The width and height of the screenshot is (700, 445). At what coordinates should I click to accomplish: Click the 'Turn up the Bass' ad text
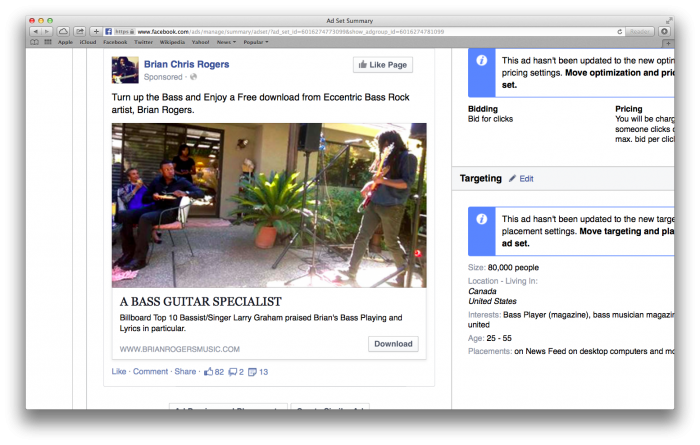pyautogui.click(x=260, y=104)
